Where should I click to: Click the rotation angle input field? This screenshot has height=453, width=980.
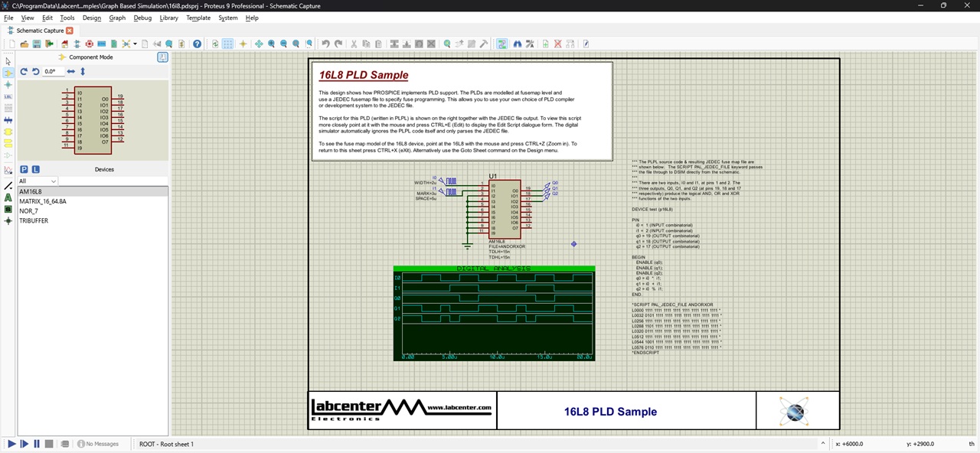(x=52, y=71)
